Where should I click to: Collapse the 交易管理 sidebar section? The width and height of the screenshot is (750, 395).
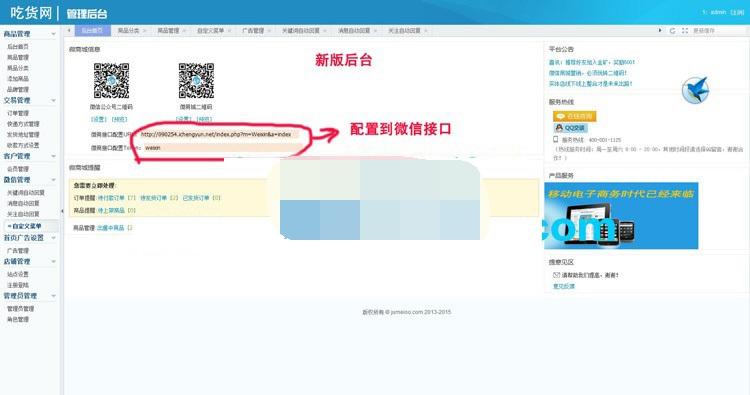[53, 100]
